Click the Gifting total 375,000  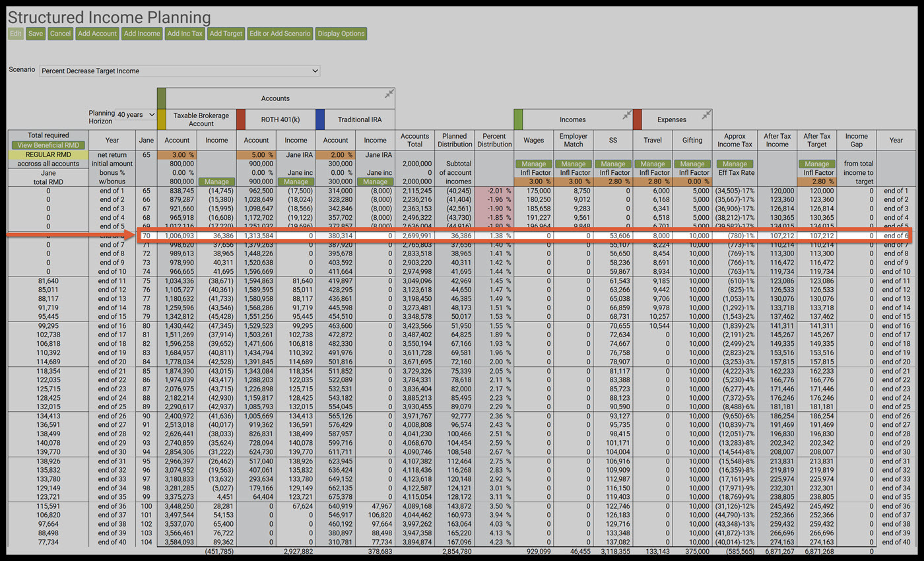point(697,550)
